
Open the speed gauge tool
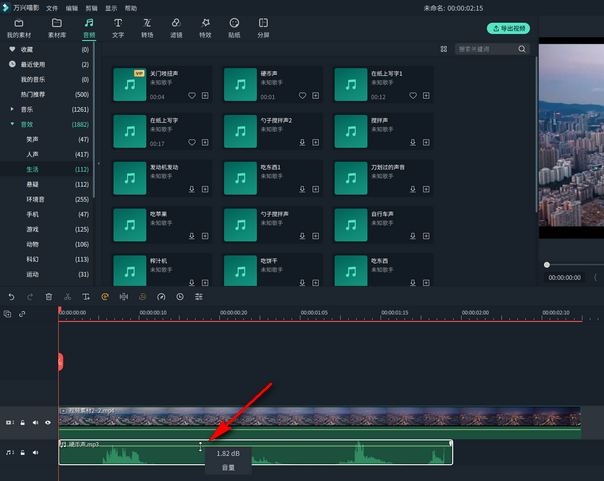click(161, 297)
